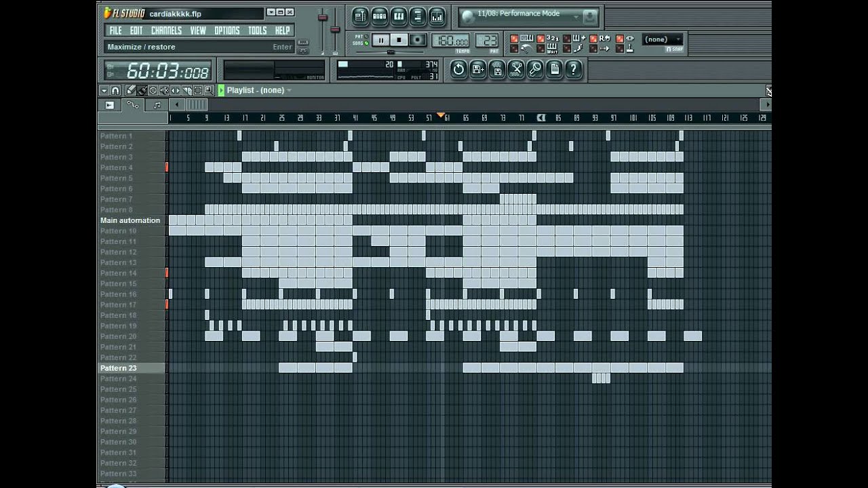Click the download icon in hint panel

[590, 17]
